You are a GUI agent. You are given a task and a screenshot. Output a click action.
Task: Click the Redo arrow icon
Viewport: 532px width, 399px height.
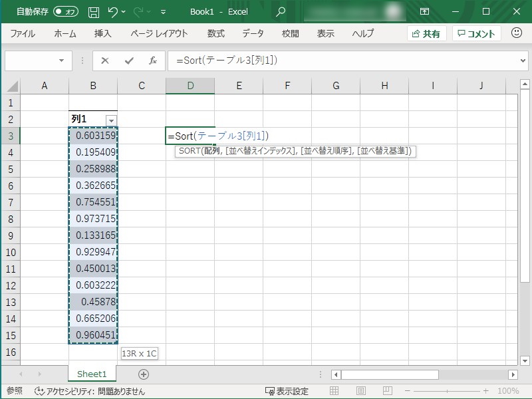(138, 12)
